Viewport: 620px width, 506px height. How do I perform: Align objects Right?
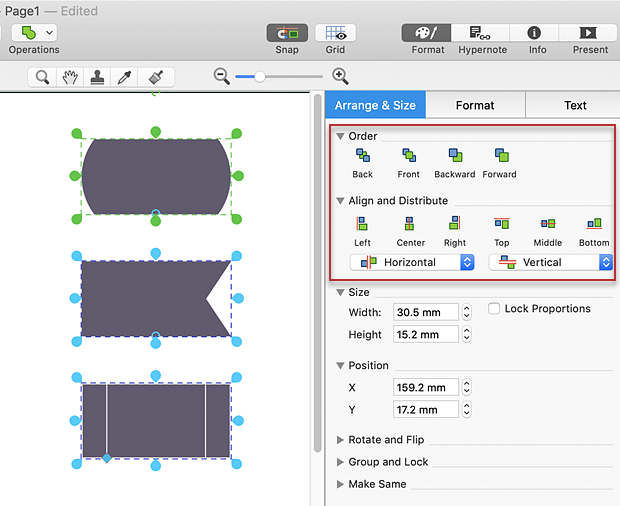coord(455,232)
